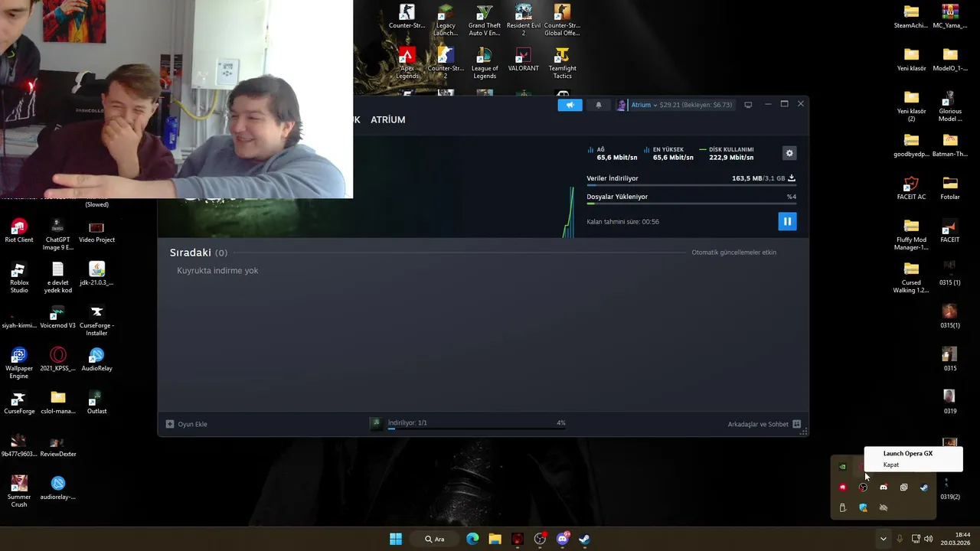The height and width of the screenshot is (551, 980).
Task: Click the Discord icon in tray overflow
Action: pos(884,487)
